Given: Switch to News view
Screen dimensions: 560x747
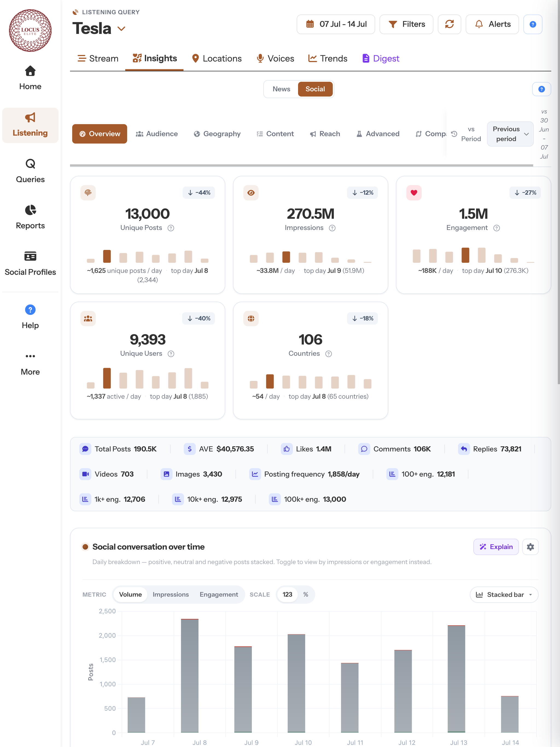Looking at the screenshot, I should point(281,89).
